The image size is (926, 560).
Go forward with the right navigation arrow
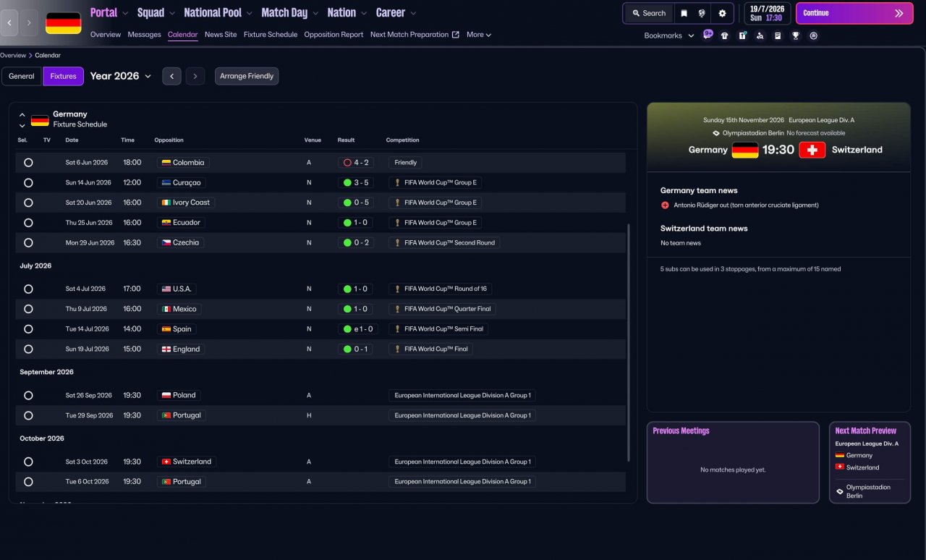click(28, 22)
